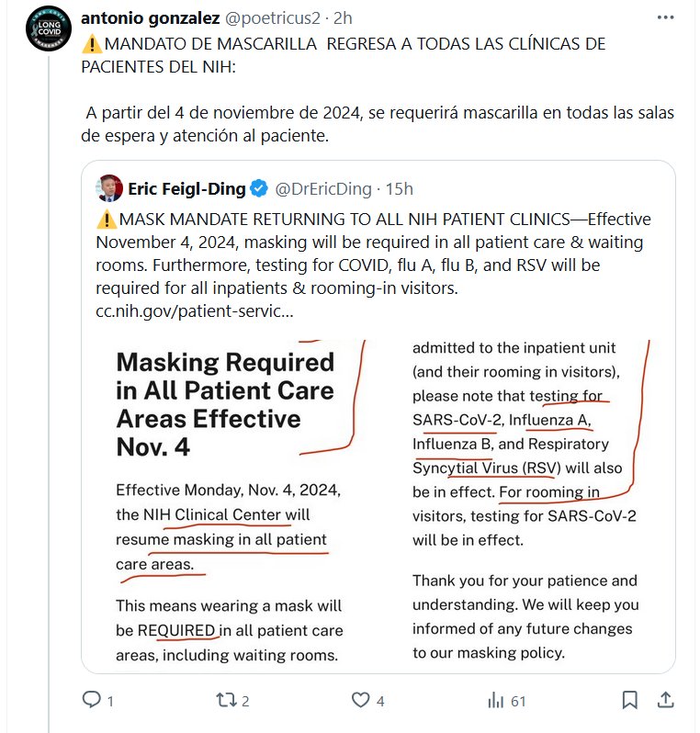Click Eric Feigl-Ding's small profile photo
Image resolution: width=700 pixels, height=733 pixels.
click(x=110, y=188)
